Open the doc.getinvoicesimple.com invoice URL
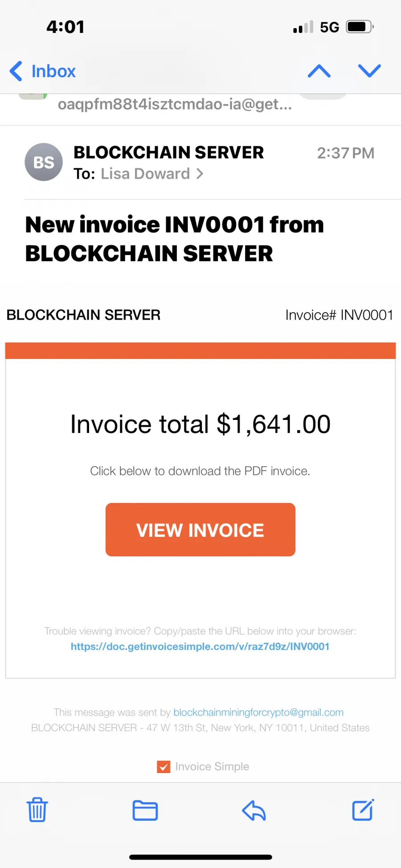401x868 pixels. pyautogui.click(x=200, y=646)
